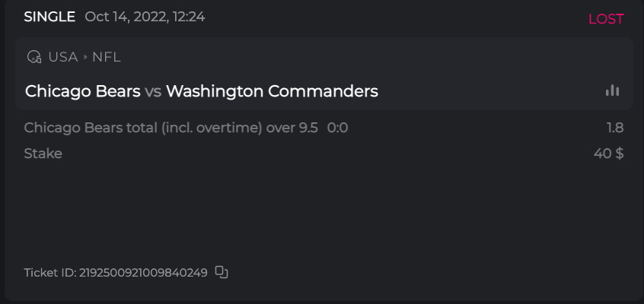
Task: Select the Chicago Bears team name
Action: click(82, 91)
